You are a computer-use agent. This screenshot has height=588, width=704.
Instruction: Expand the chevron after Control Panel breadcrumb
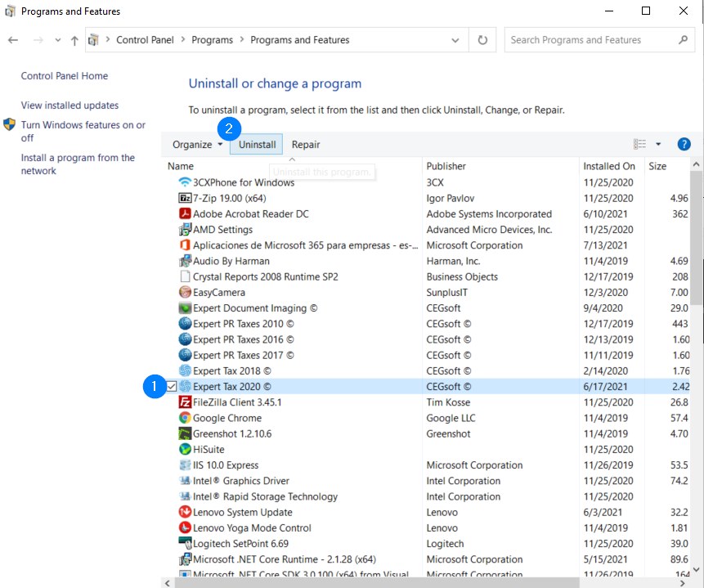click(183, 39)
